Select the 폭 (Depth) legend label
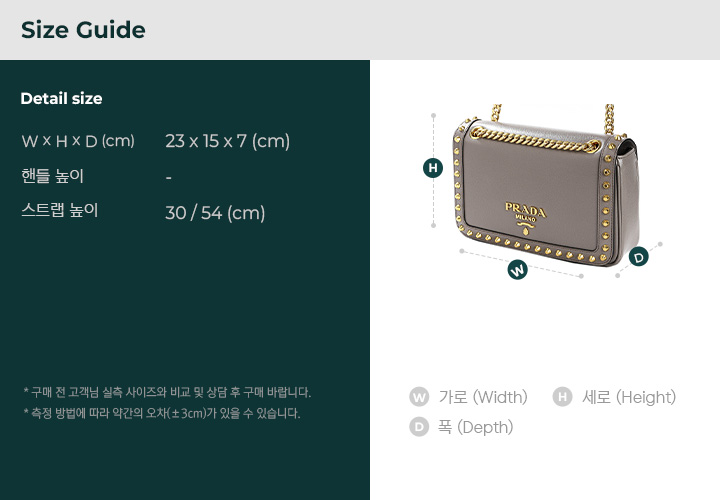This screenshot has height=500, width=720. 475,427
